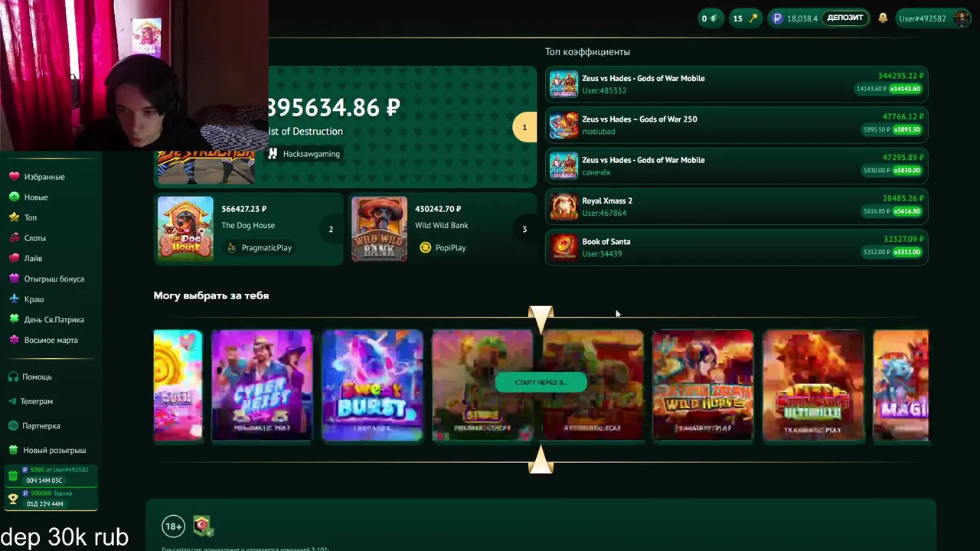980x551 pixels.
Task: Click the ДЕПОЗИТ button
Action: pos(845,18)
